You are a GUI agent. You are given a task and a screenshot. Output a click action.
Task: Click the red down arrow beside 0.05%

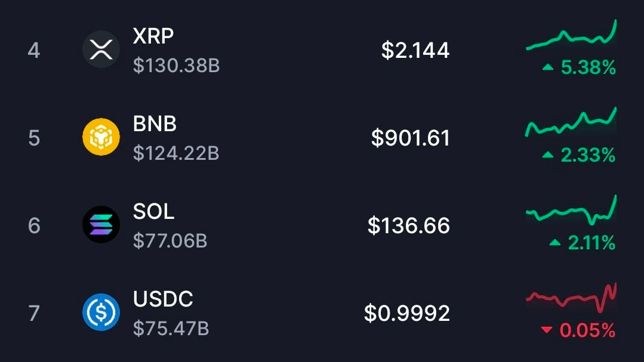click(546, 330)
